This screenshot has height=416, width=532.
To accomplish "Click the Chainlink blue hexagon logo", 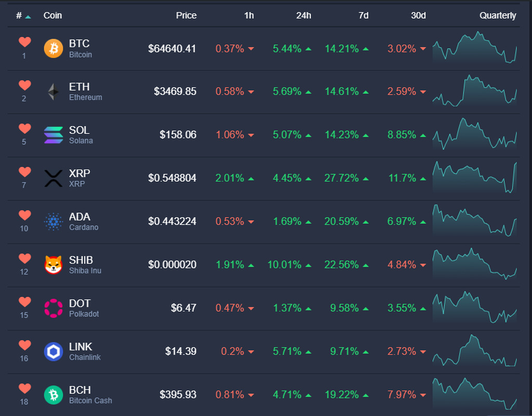I will pos(53,352).
